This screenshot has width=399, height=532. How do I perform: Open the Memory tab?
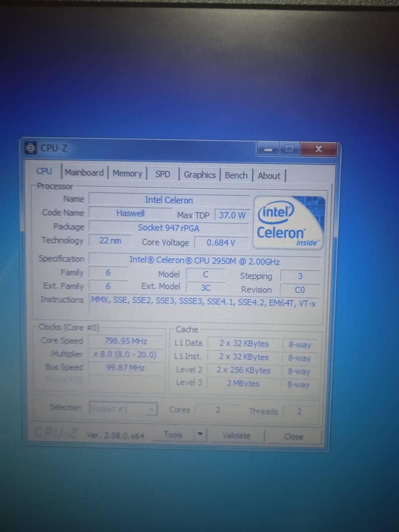coord(127,173)
